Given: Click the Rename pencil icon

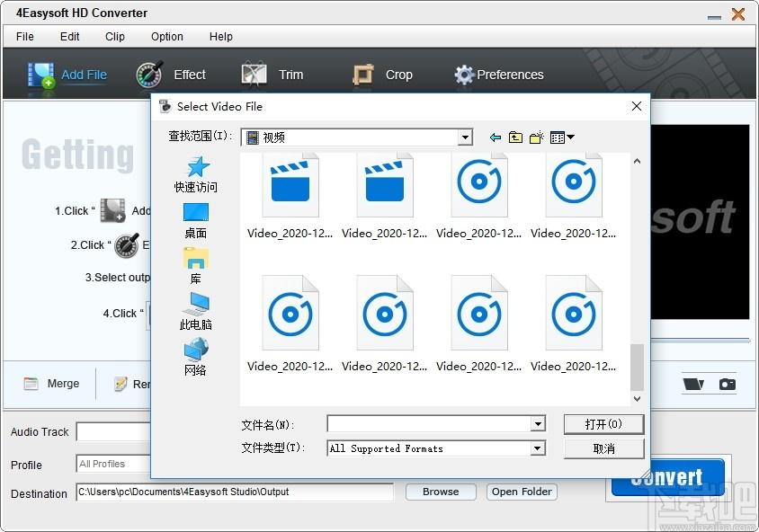Looking at the screenshot, I should [121, 384].
